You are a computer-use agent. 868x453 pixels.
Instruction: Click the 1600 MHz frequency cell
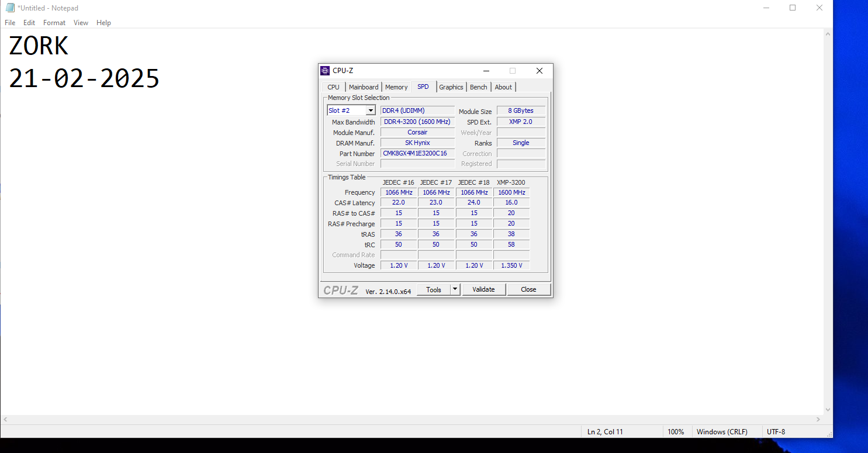tap(511, 192)
